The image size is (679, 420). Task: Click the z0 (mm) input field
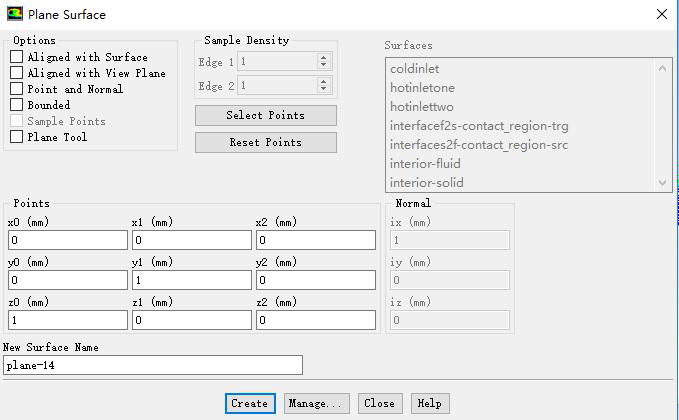[68, 320]
